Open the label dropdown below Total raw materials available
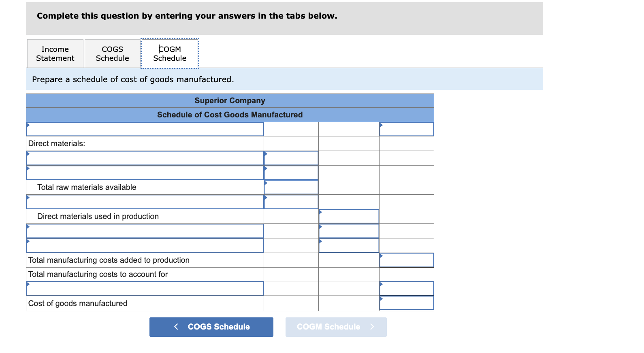Screen dimensions: 644x353 point(145,202)
